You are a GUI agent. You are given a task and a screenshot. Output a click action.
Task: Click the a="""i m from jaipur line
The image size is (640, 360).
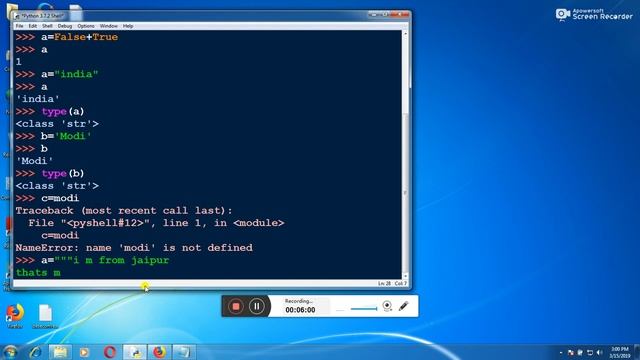[92, 260]
